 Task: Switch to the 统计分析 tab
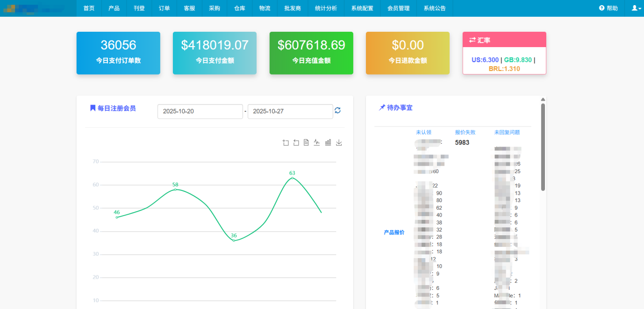(326, 8)
